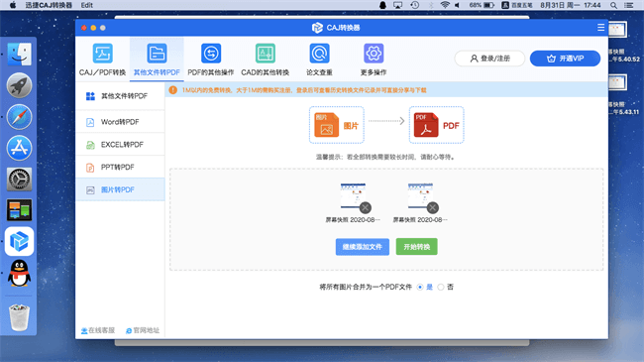This screenshot has height=362, width=644.
Task: Select 其他文件转PDF in the sidebar
Action: click(120, 96)
